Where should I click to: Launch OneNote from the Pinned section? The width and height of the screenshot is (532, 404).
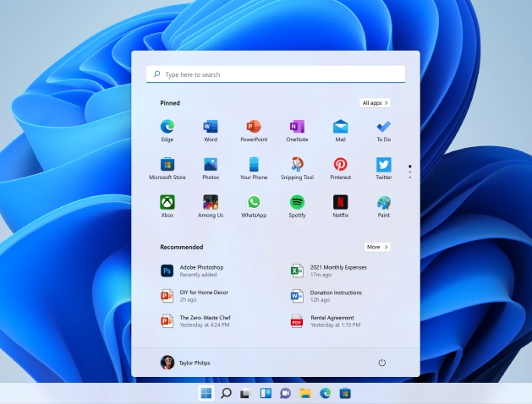pyautogui.click(x=297, y=127)
